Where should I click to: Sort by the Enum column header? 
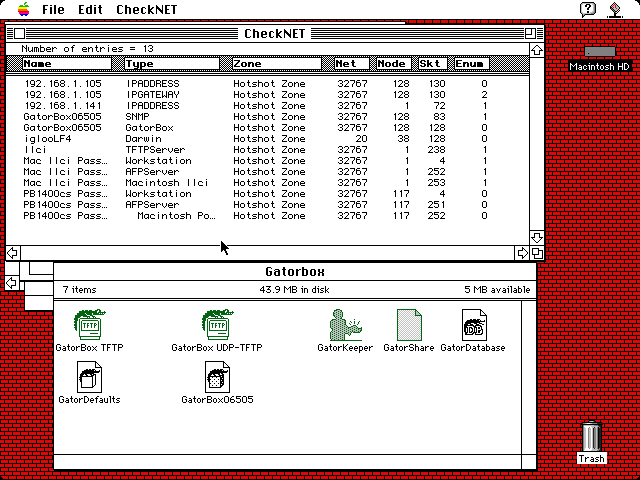471,64
